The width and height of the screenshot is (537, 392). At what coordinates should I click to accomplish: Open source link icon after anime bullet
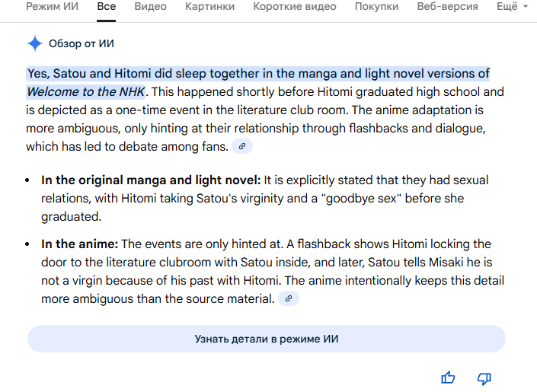[x=288, y=299]
